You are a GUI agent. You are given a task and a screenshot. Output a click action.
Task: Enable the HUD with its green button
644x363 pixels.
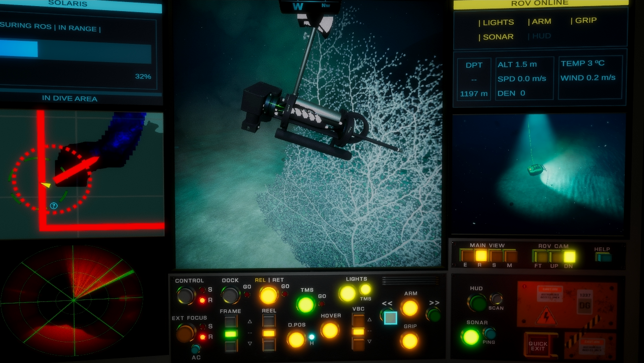(x=476, y=302)
